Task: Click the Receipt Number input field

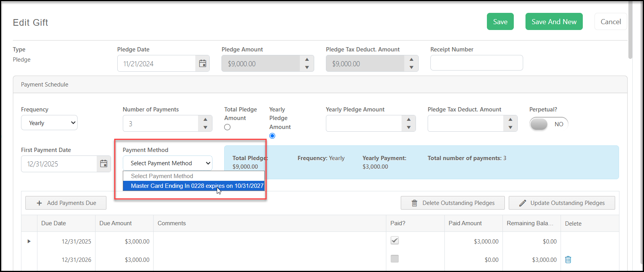Action: coord(476,63)
